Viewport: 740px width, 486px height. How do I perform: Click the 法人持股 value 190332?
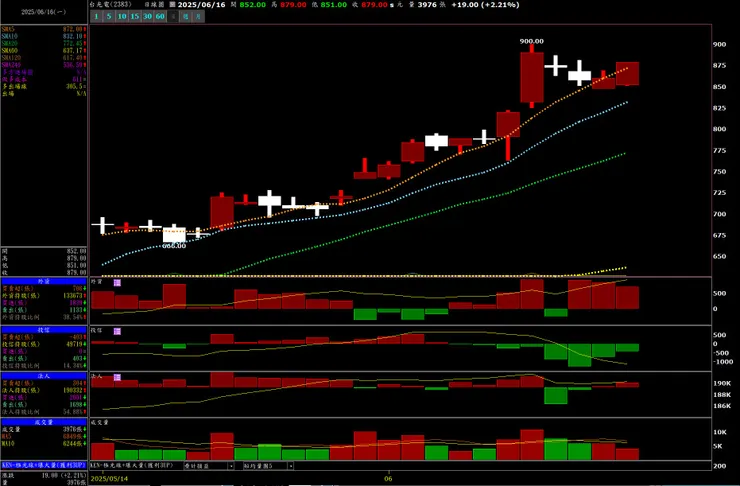(73, 391)
